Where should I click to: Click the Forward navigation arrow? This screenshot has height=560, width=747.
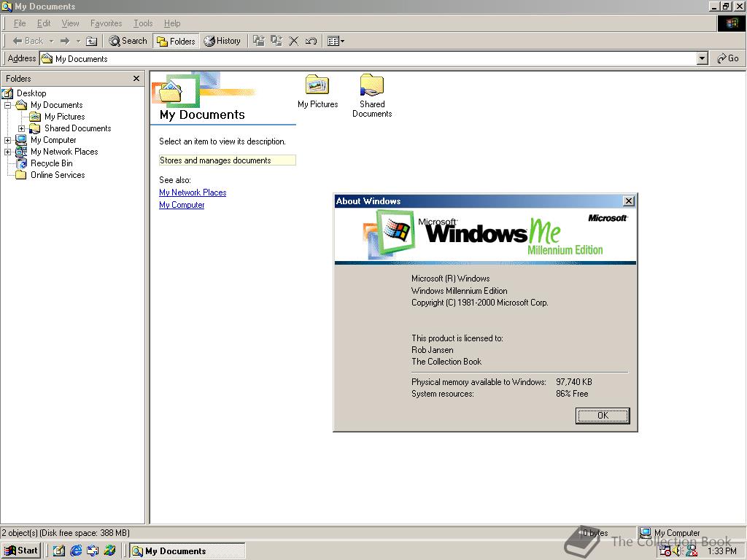tap(65, 41)
